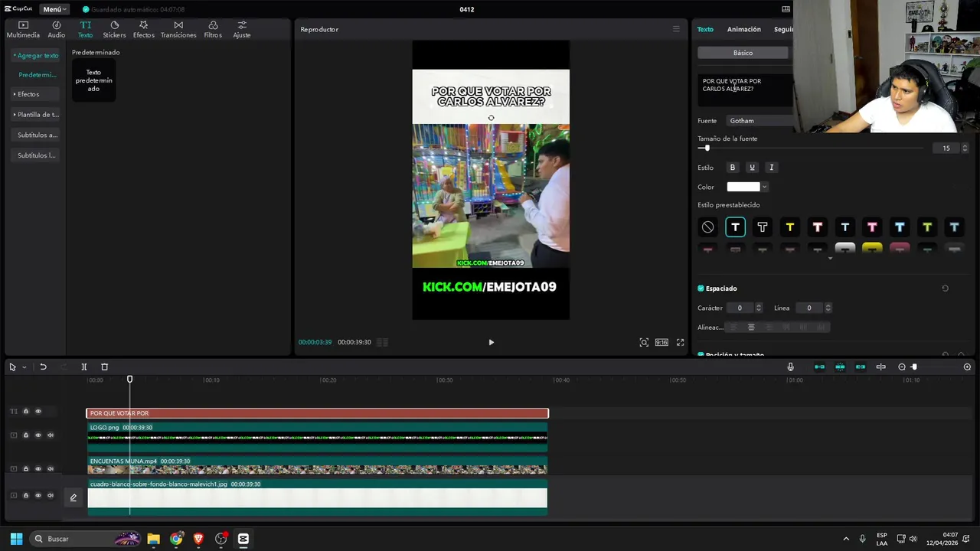This screenshot has width=980, height=551.
Task: Click the split clip tool icon
Action: 84,367
